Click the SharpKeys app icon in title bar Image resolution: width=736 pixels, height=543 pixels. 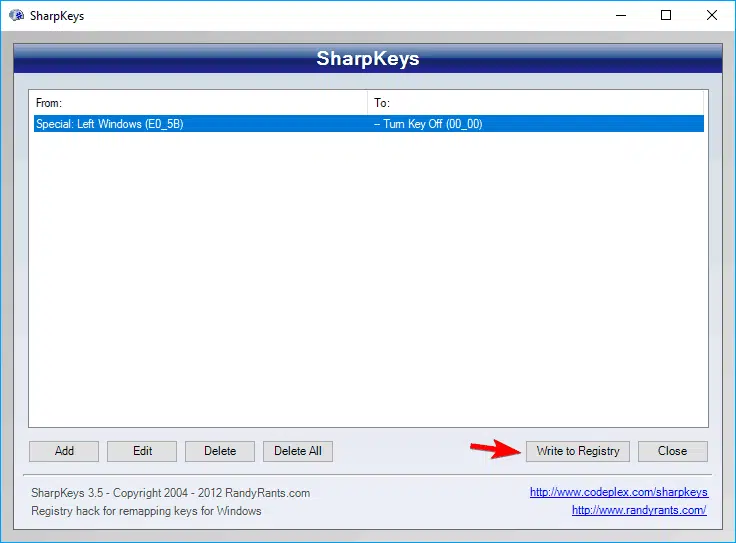16,15
